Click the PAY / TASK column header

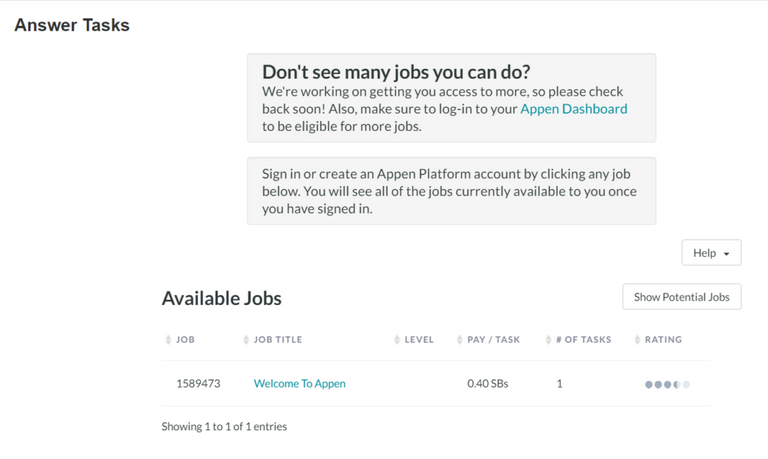click(493, 339)
